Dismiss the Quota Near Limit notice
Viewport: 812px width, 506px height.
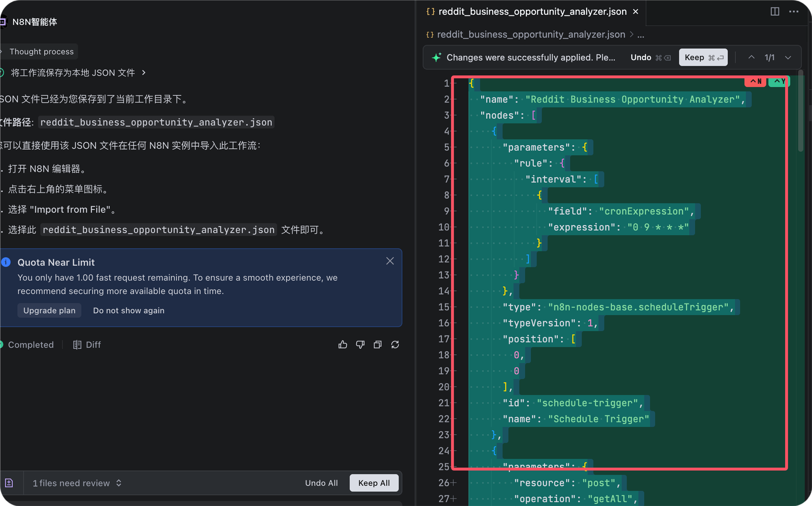point(390,261)
